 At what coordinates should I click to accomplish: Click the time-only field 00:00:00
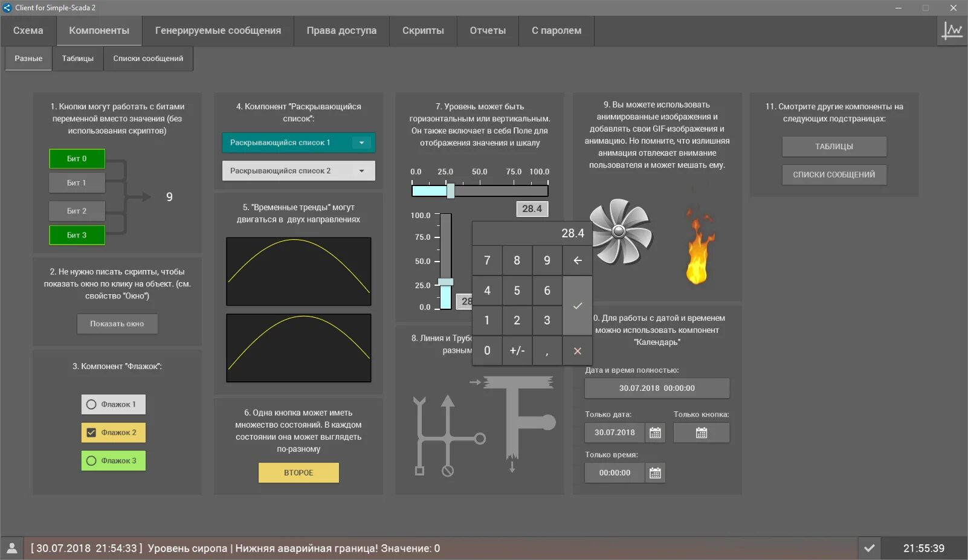click(615, 473)
